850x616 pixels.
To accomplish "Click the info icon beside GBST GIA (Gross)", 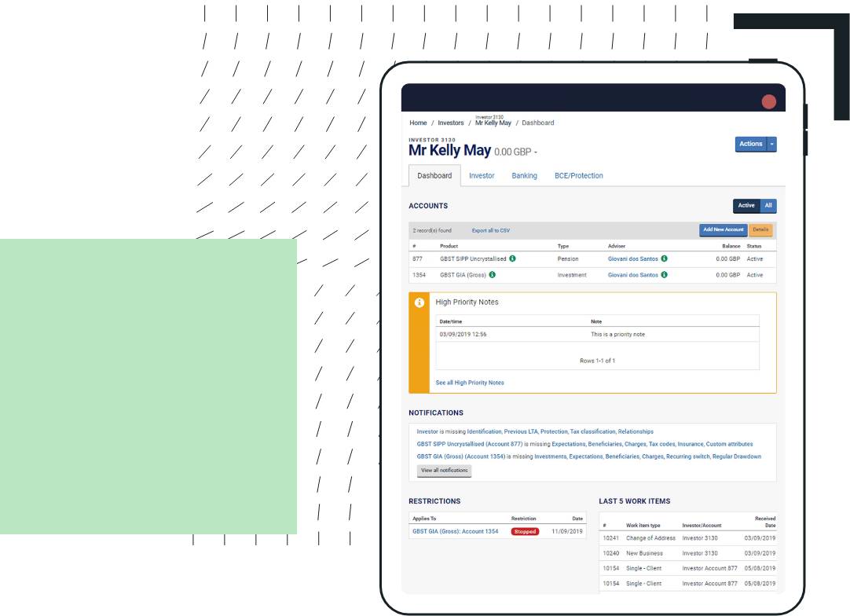I will [x=493, y=274].
